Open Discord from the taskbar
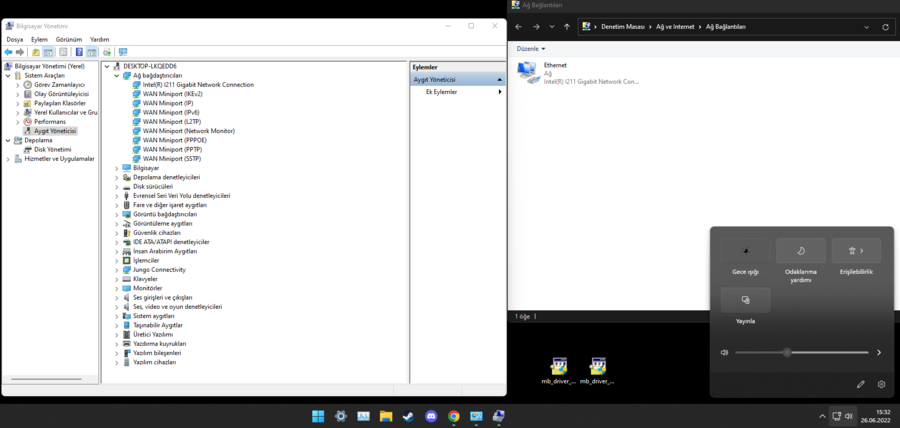 click(x=431, y=416)
